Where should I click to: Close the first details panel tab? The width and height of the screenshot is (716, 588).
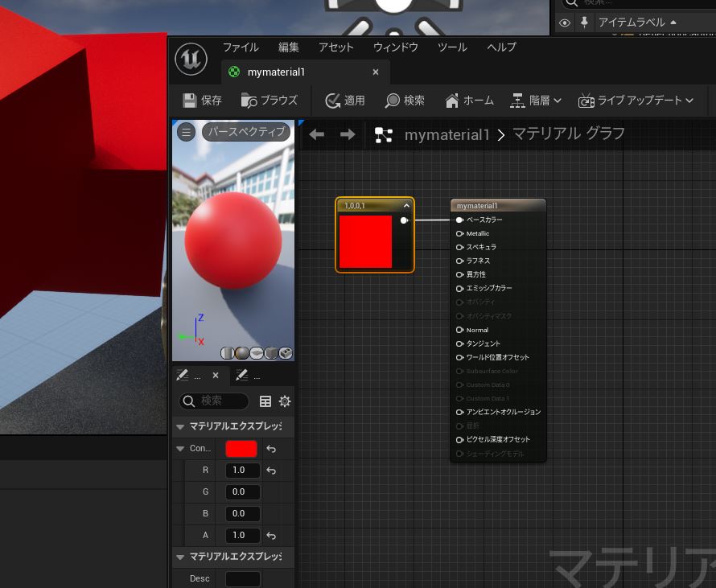pos(216,376)
